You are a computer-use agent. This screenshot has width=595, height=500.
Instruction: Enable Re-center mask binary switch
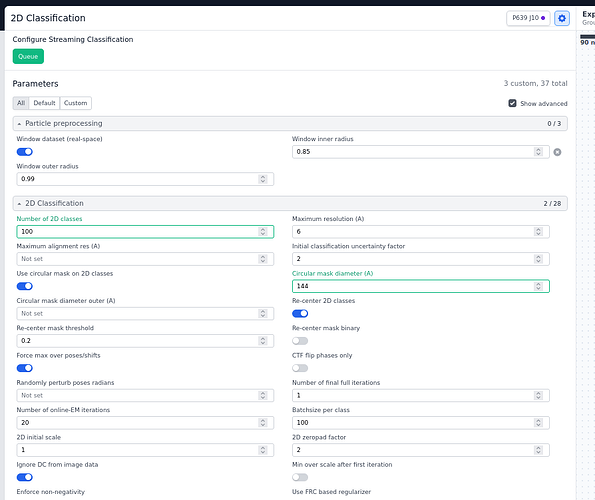click(x=300, y=341)
